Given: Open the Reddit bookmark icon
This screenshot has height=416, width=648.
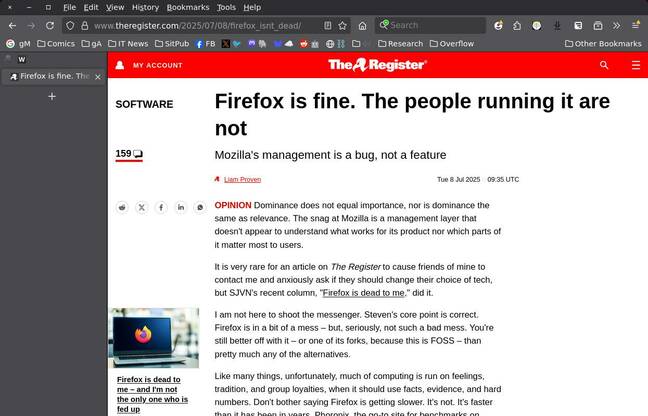Looking at the screenshot, I should (x=304, y=44).
